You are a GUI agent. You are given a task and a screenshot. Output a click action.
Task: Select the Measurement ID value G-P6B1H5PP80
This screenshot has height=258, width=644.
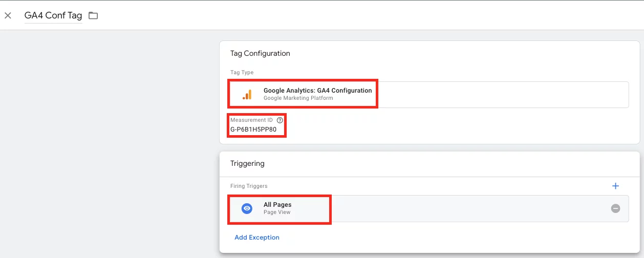(x=253, y=130)
